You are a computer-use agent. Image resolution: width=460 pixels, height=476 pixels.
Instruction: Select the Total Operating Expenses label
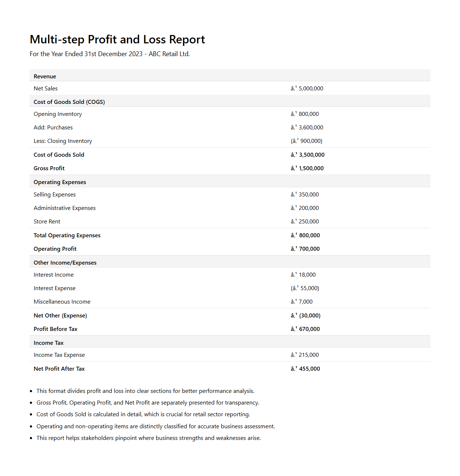(x=67, y=235)
